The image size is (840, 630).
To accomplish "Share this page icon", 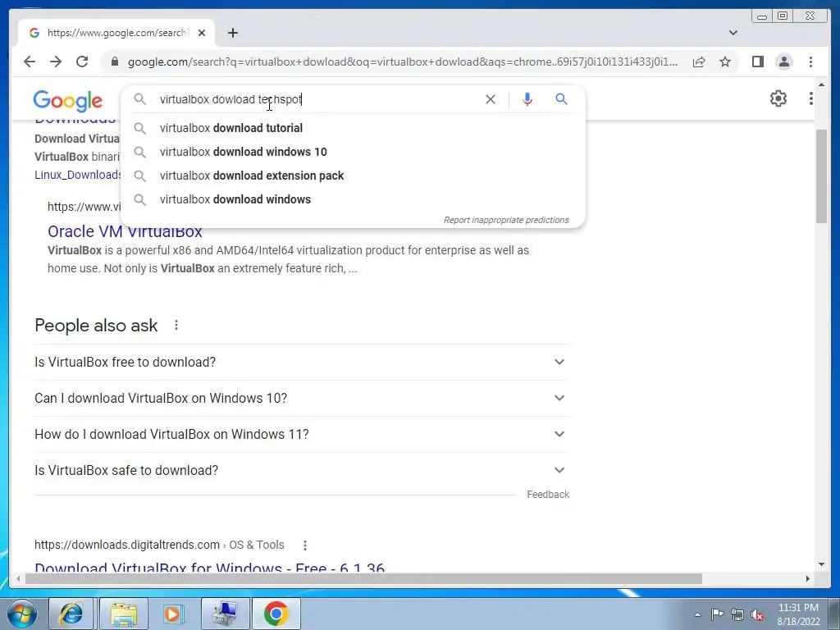I will (699, 62).
